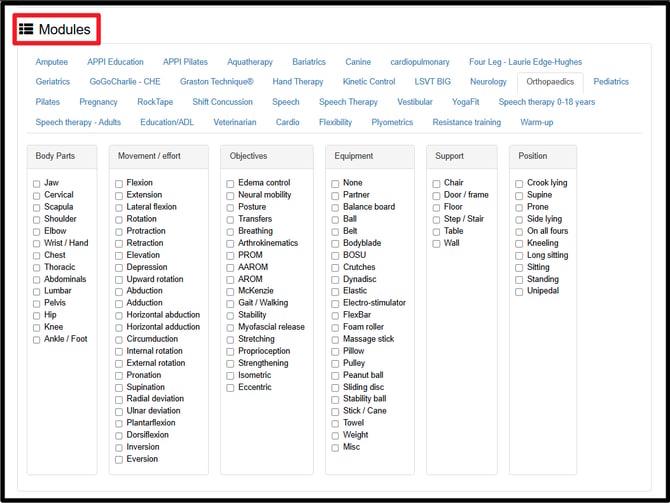Screen dimensions: 670x503
Task: Open Four Leg - Laurie Edge-Hughes tab
Action: coord(526,62)
